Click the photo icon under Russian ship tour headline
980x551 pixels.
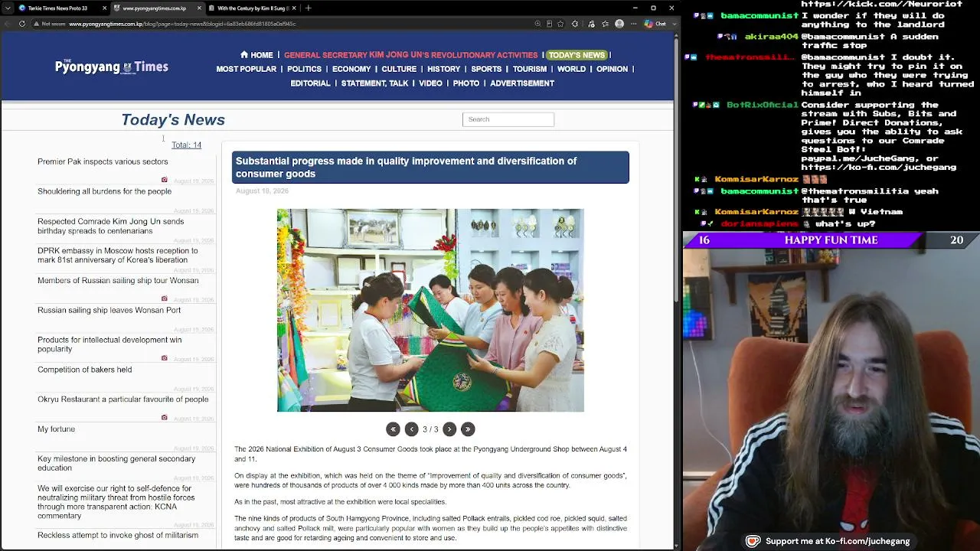coord(164,298)
